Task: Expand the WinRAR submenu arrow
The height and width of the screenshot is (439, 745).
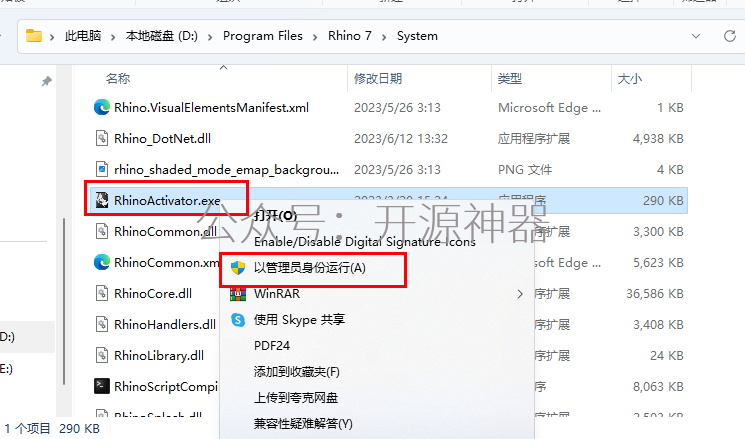Action: click(x=520, y=294)
